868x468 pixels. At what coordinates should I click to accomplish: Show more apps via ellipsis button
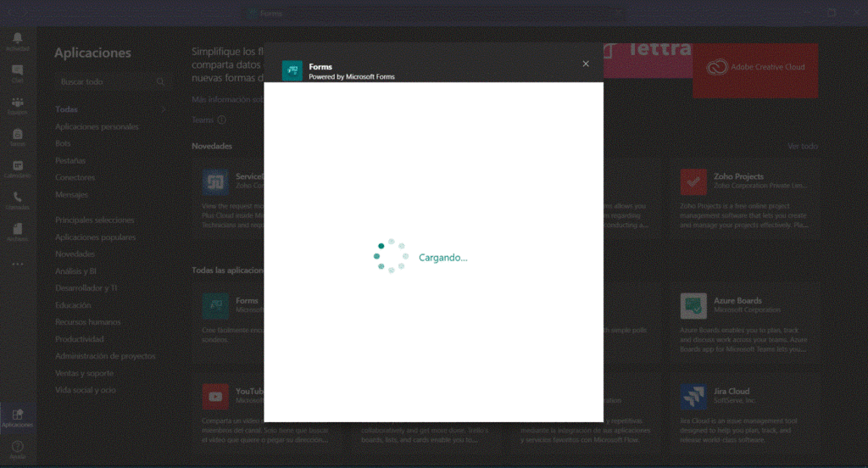point(17,264)
